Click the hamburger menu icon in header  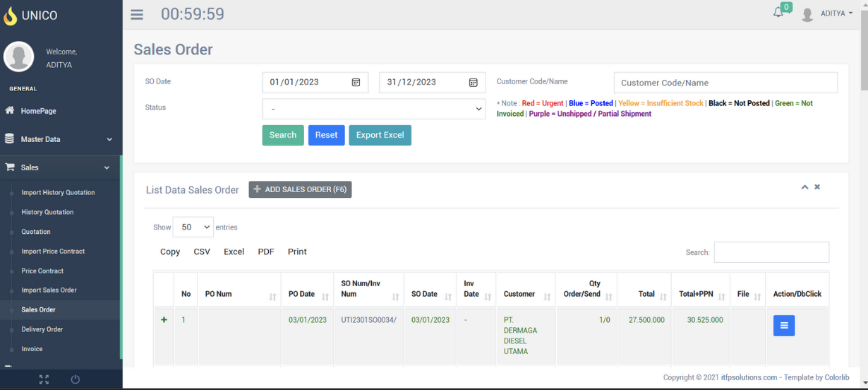[137, 15]
